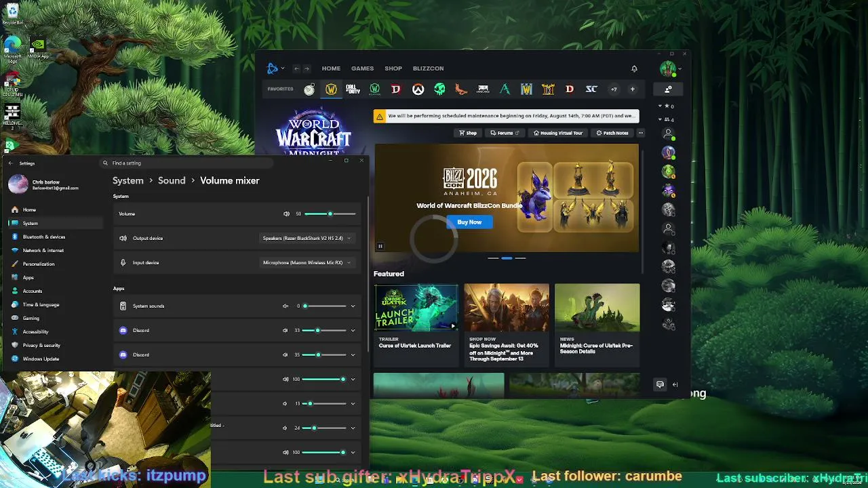
Task: Expand the volume 13 app row chevron
Action: click(x=353, y=404)
